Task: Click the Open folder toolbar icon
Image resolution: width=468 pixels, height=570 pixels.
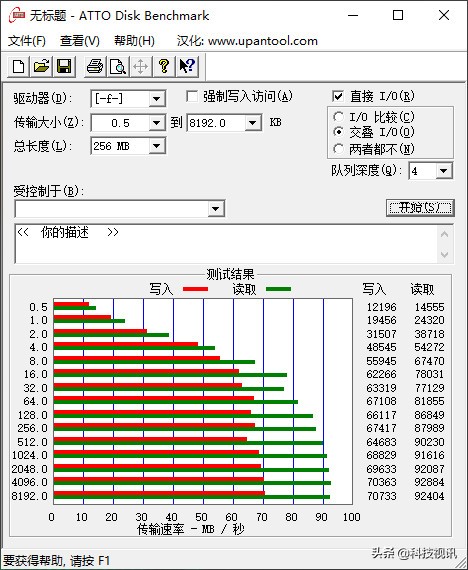Action: (41, 67)
